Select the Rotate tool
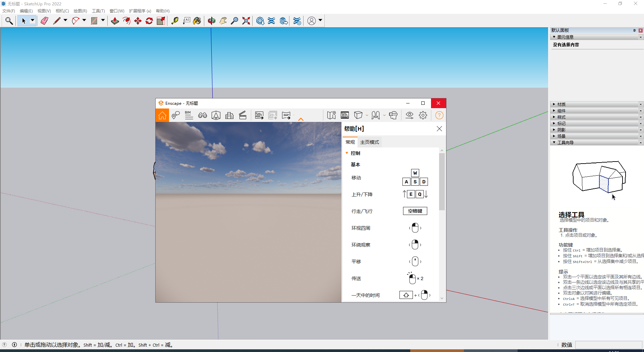Screen dimensions: 644x352 pyautogui.click(x=149, y=20)
